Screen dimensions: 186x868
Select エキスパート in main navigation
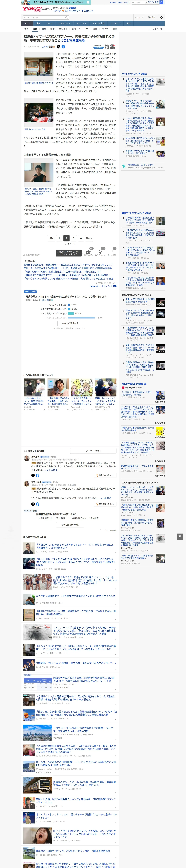coord(64,24)
